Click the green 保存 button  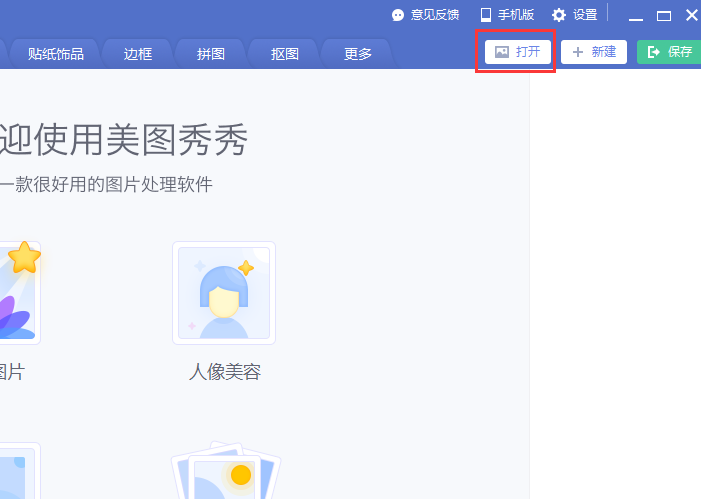coord(669,52)
